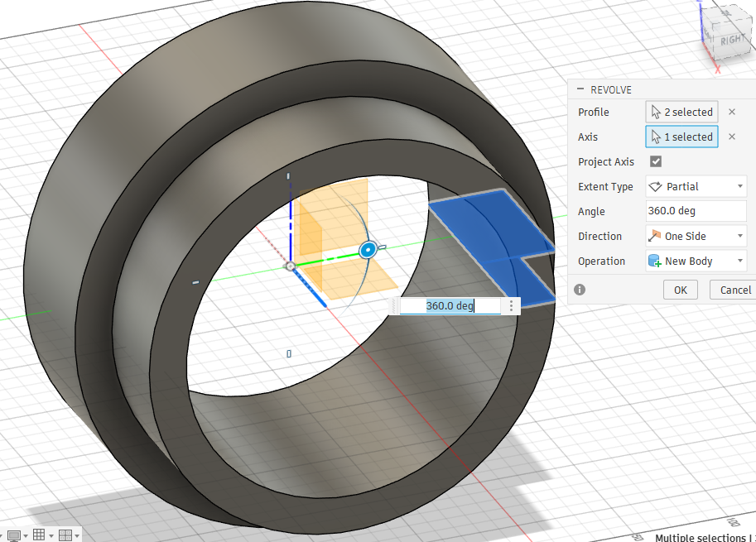Viewport: 756px width, 542px height.
Task: Open the Direction dropdown
Action: (696, 236)
